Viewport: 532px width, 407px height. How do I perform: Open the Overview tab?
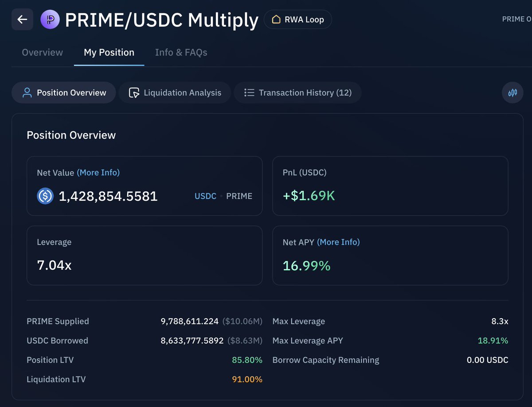pos(42,52)
